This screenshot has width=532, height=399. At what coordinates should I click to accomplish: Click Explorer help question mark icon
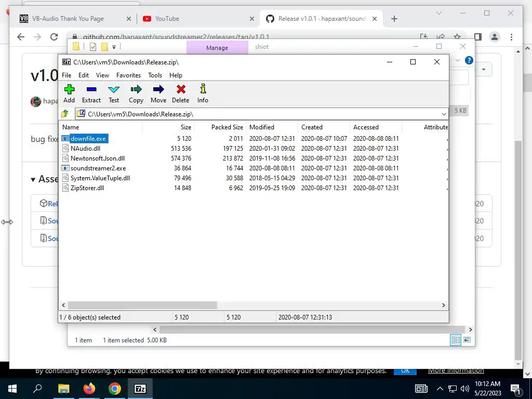coord(469,60)
